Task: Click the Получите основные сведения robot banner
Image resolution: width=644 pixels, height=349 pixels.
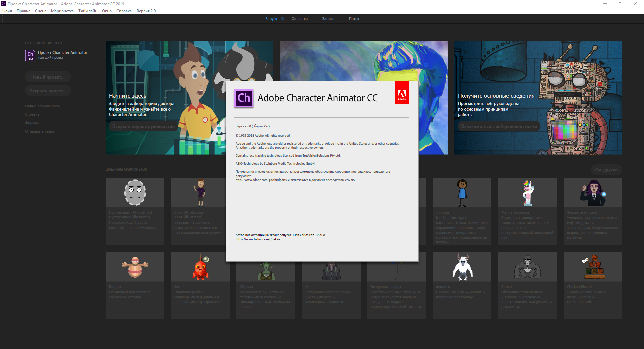Action: coord(538,98)
